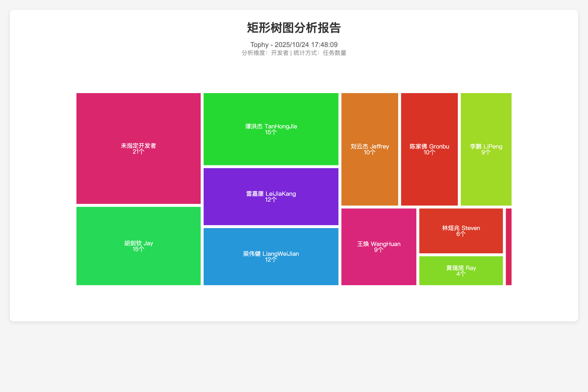Click the narrow unlabeled pink block at right

click(x=509, y=246)
